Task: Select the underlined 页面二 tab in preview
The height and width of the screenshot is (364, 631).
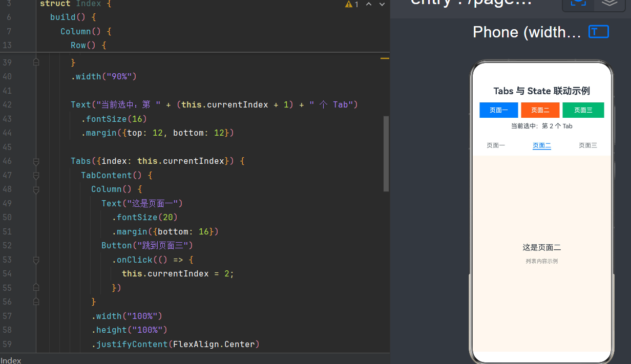Action: point(542,145)
